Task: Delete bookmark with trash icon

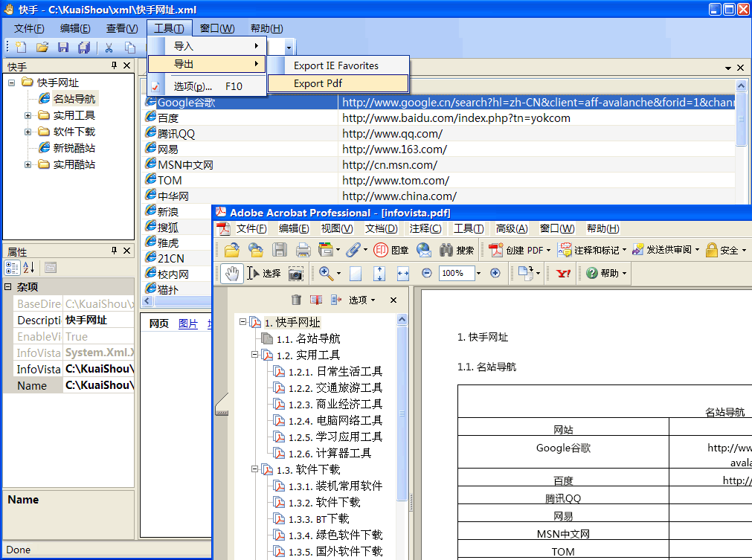Action: [x=296, y=300]
